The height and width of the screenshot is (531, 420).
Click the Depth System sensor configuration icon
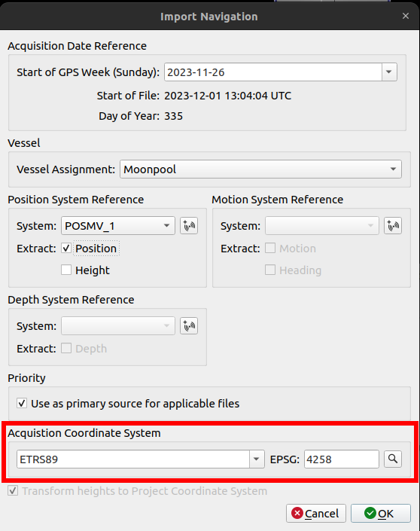189,326
